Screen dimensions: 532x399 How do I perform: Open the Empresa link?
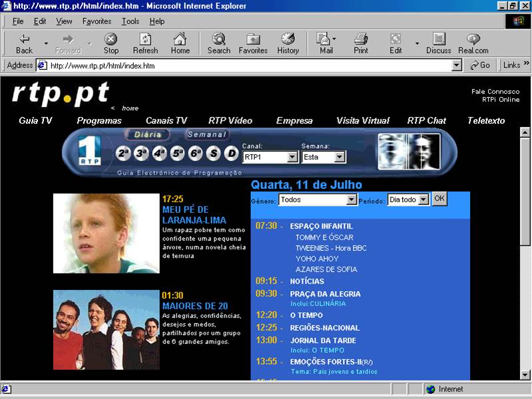[294, 120]
